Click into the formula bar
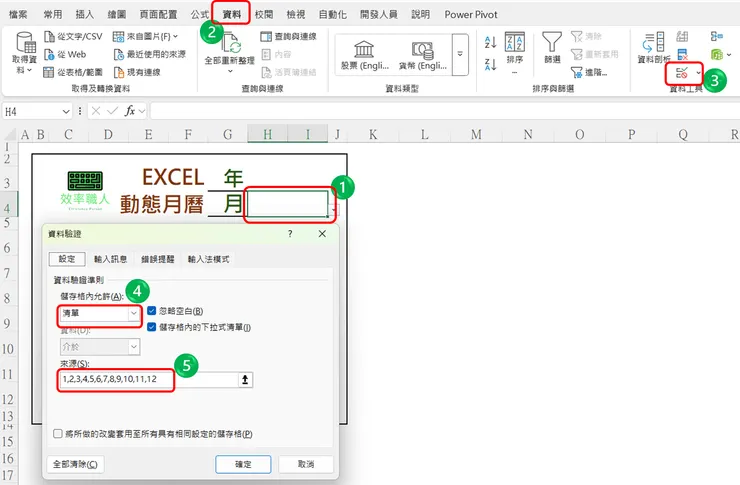 pos(444,111)
